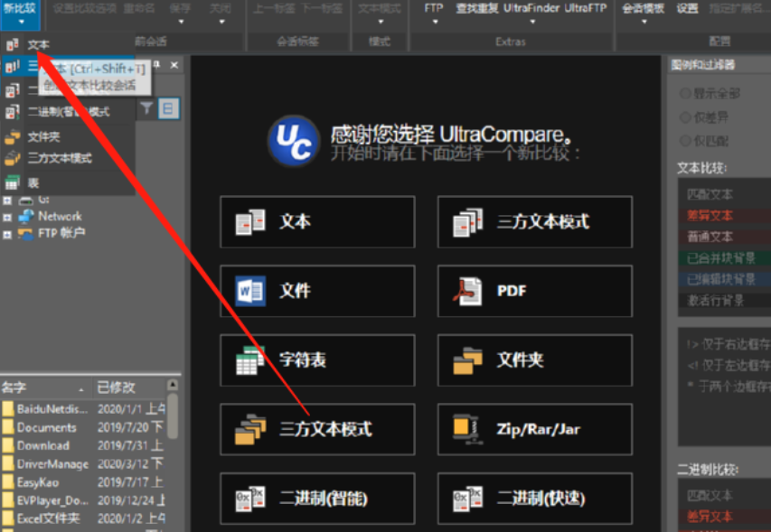Select the Download folder row
This screenshot has width=771, height=532.
coord(83,445)
